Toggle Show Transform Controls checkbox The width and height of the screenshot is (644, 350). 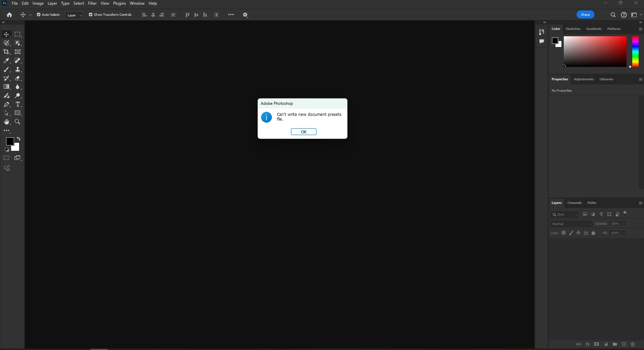(91, 14)
